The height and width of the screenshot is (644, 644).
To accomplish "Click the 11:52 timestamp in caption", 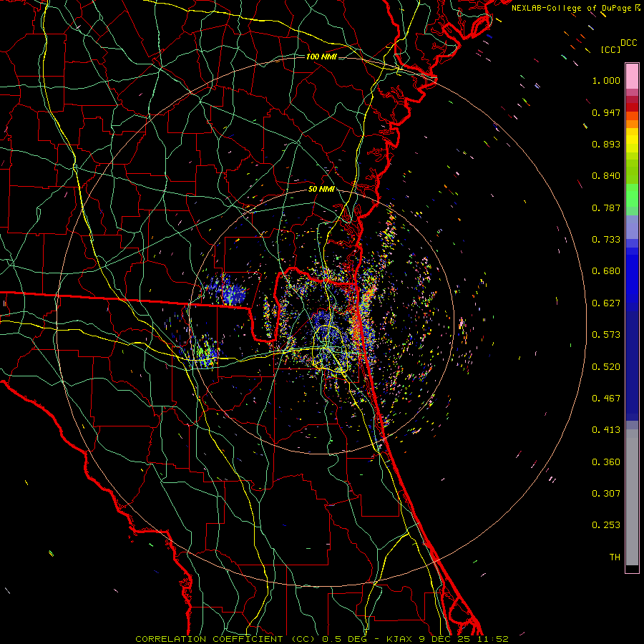I will pyautogui.click(x=494, y=639).
